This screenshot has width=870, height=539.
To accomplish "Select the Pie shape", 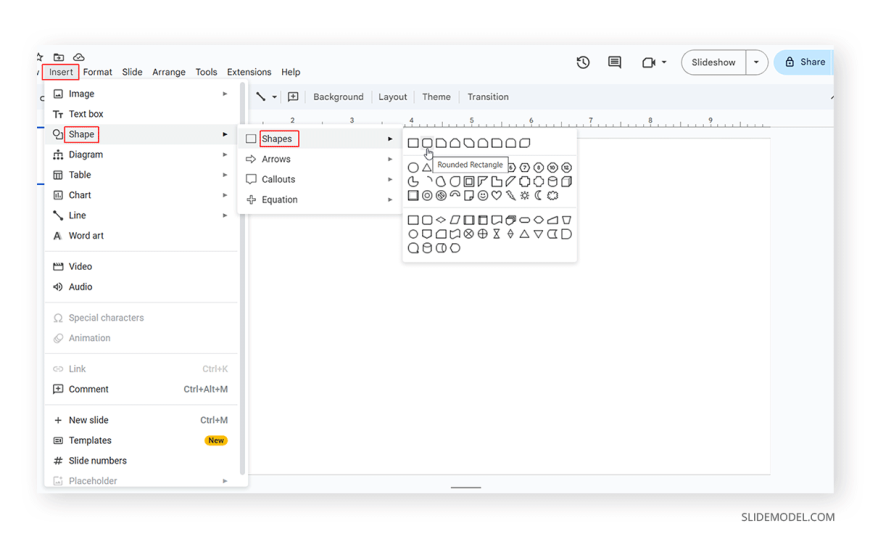I will (x=413, y=182).
